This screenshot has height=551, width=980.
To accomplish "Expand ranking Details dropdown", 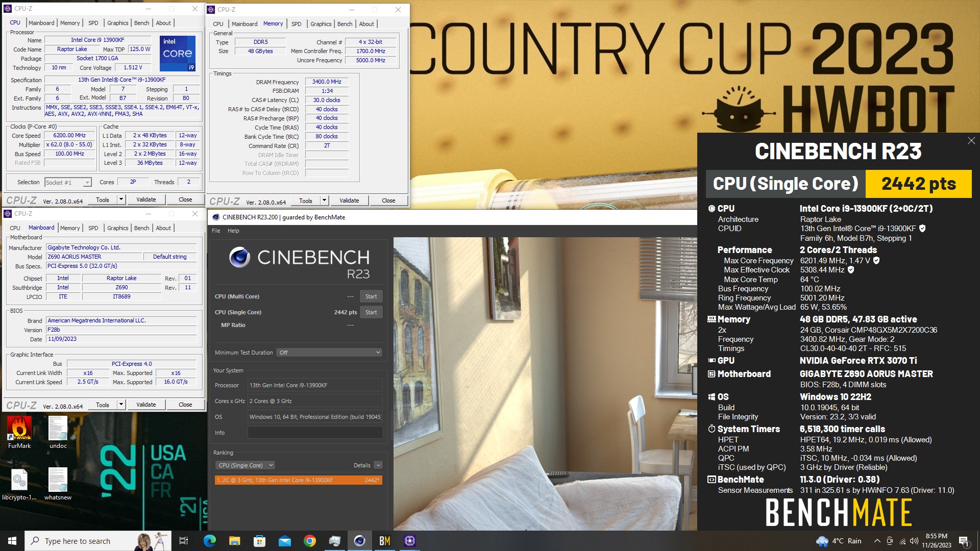I will pyautogui.click(x=378, y=465).
